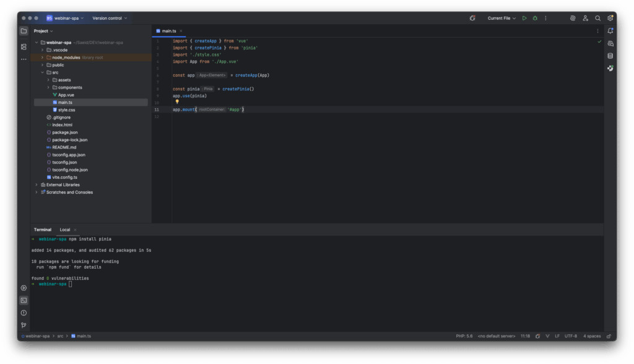Toggle the Project tool window folder icon
634x364 pixels.
(x=24, y=31)
